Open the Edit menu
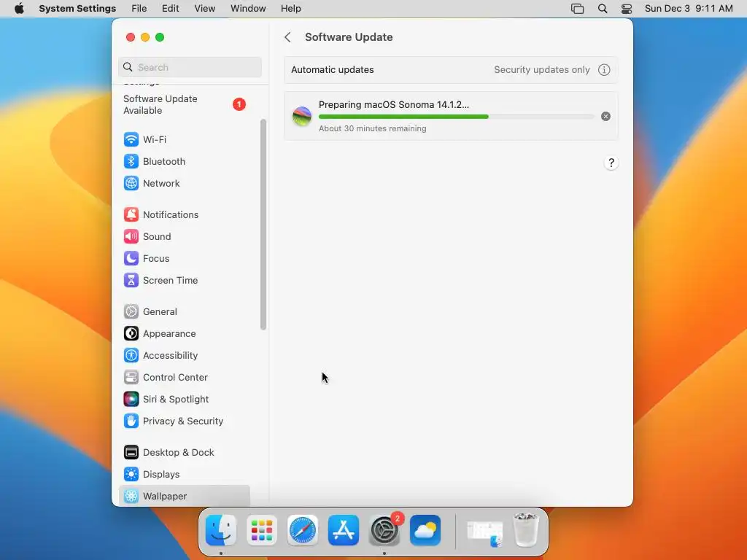The image size is (747, 560). pos(171,9)
